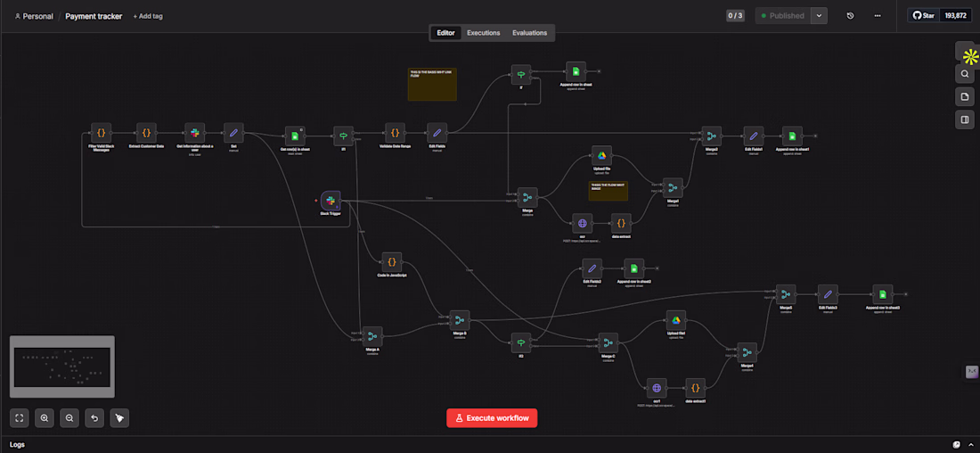980x453 pixels.
Task: Select the Merge5 node
Action: (x=786, y=294)
